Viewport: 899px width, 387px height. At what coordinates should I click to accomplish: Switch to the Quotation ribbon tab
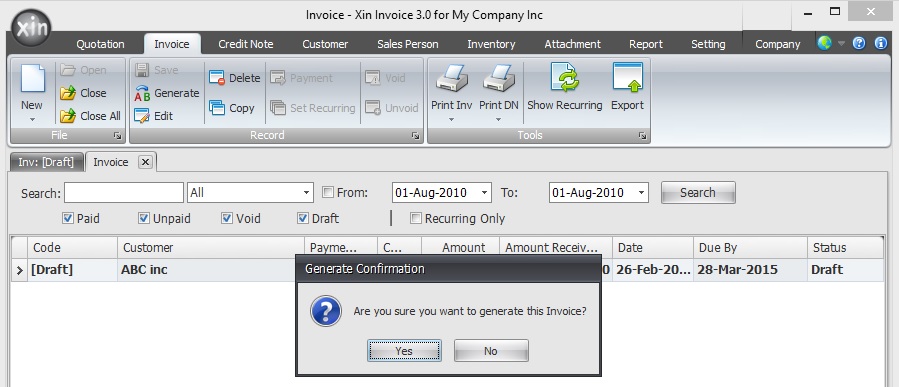[x=100, y=44]
